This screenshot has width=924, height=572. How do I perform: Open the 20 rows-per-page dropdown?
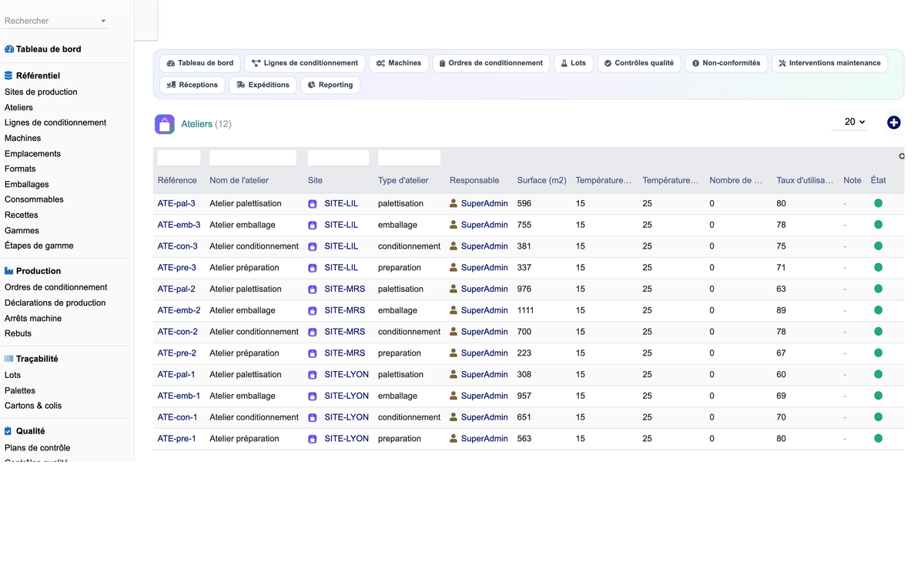point(850,122)
